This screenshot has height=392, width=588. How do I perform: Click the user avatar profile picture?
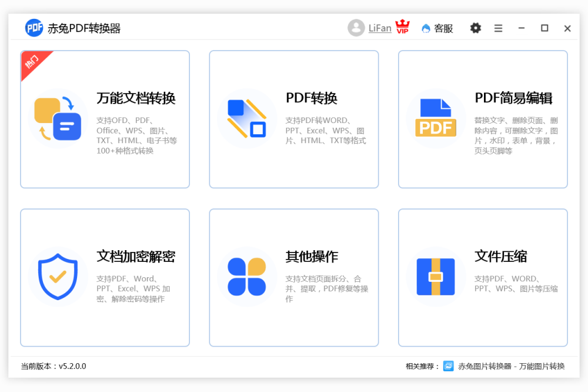coord(356,28)
